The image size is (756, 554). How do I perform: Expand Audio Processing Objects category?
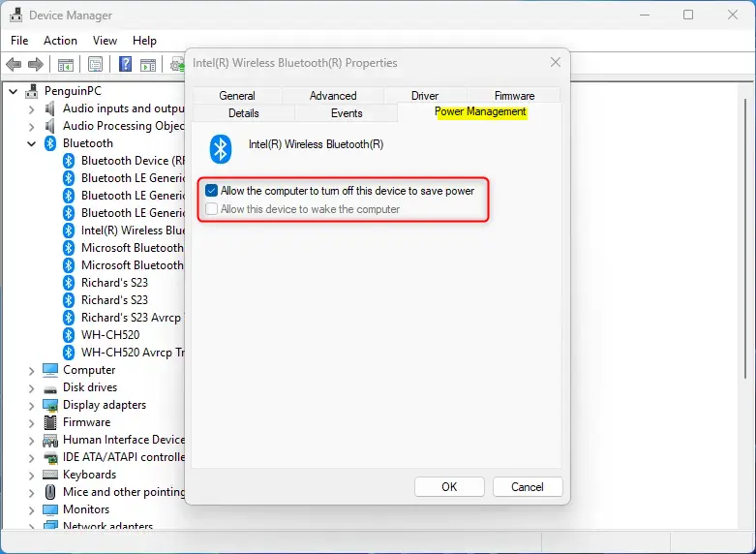[x=31, y=127]
